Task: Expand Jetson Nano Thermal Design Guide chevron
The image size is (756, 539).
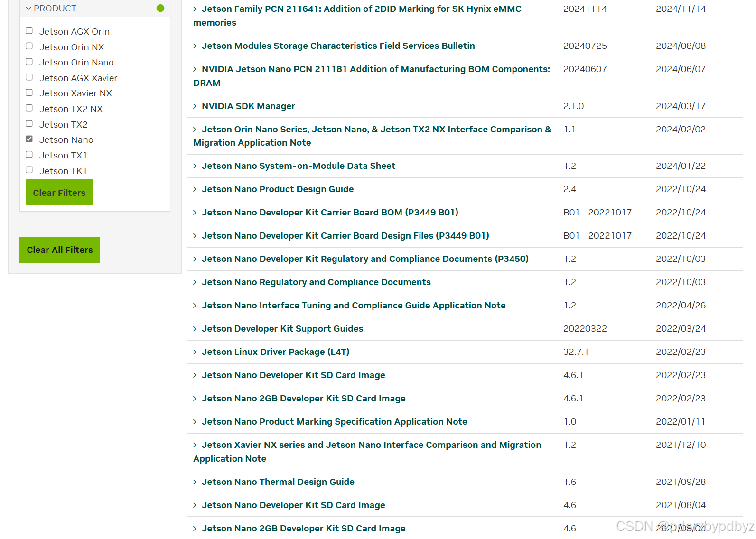Action: [x=195, y=482]
